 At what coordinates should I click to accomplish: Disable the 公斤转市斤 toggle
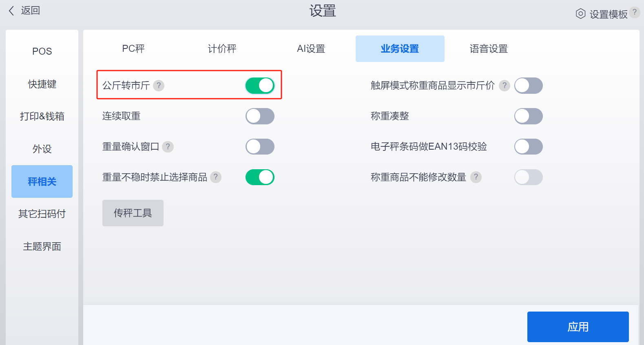pyautogui.click(x=260, y=86)
